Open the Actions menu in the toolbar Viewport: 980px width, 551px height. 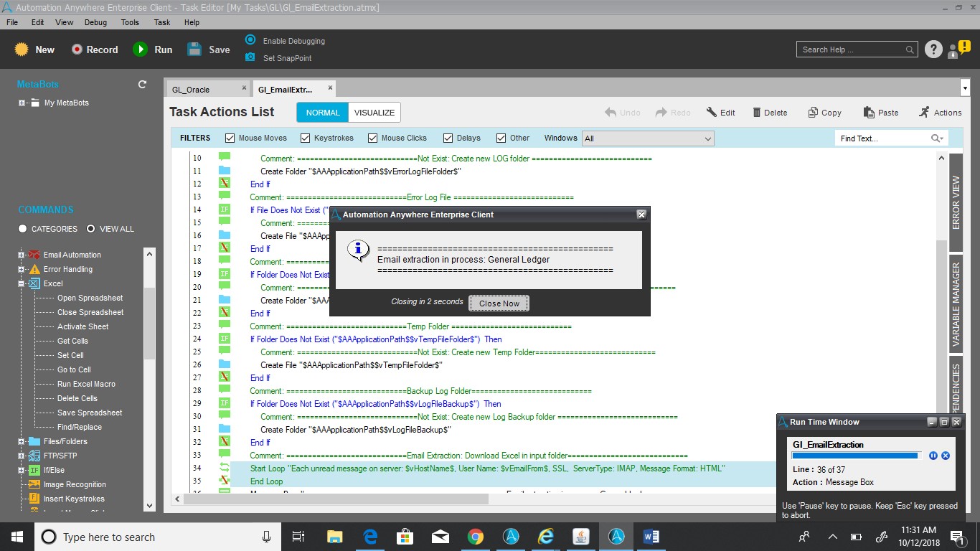(940, 113)
